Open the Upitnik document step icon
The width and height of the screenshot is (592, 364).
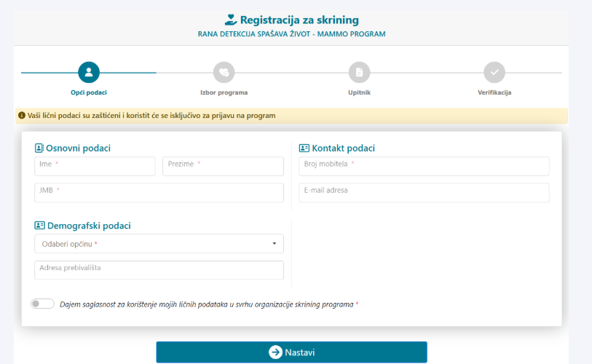(359, 72)
